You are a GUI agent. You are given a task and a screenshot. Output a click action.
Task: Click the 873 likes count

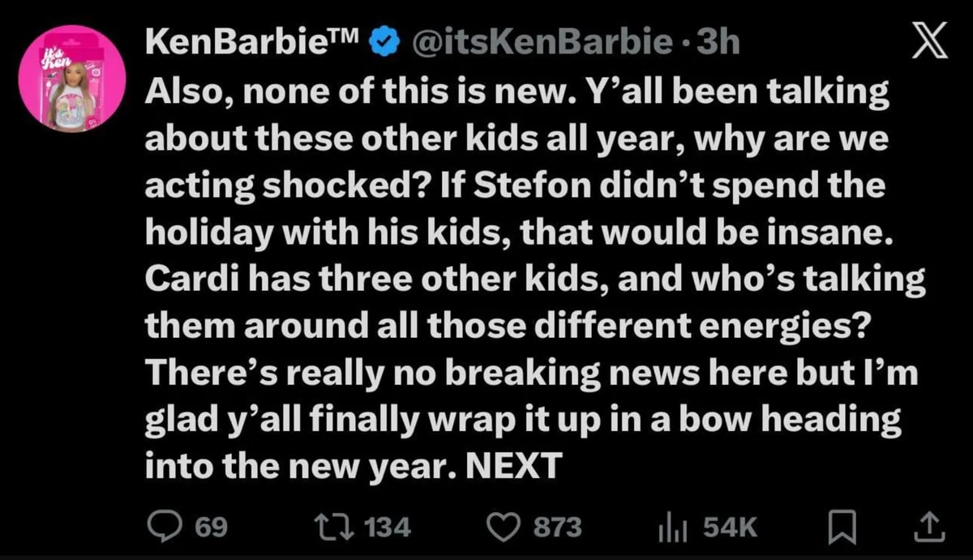556,528
